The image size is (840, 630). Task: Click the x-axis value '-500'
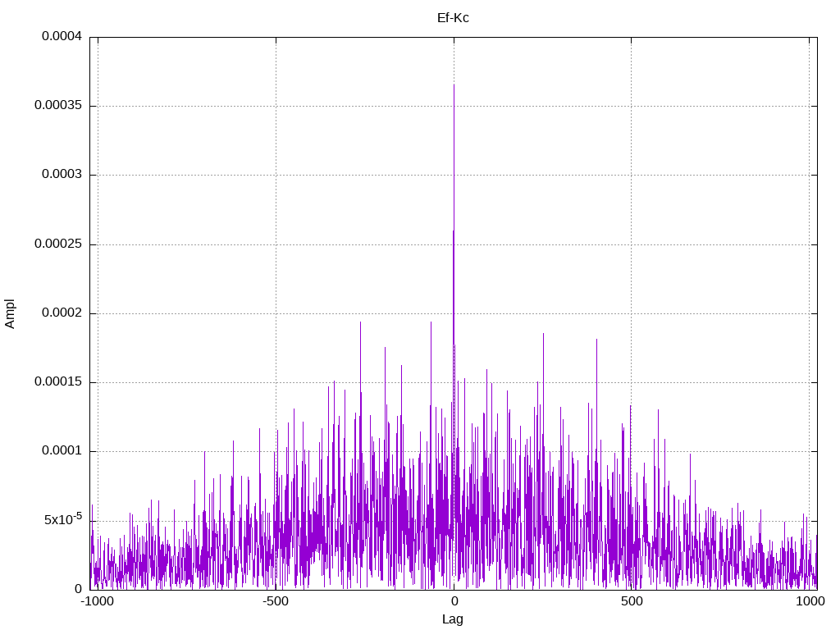pos(276,601)
